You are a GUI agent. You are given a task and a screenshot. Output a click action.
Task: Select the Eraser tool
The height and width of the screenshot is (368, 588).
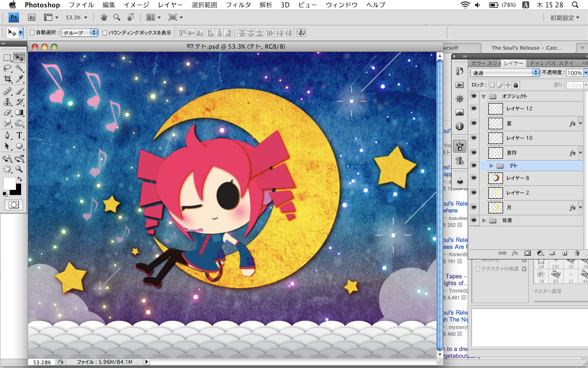pos(7,112)
